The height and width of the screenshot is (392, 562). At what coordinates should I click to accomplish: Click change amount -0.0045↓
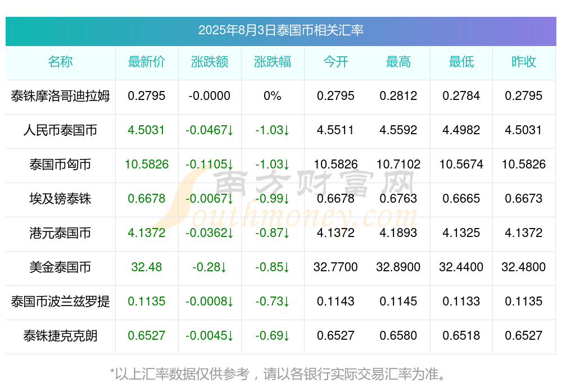(x=210, y=336)
